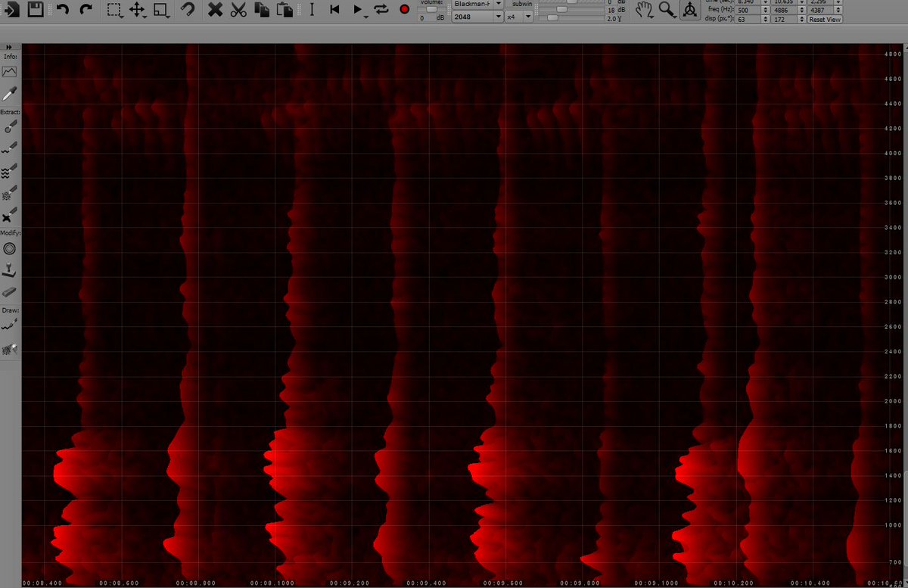Click the triangle node view icon
The height and width of the screenshot is (588, 908).
pos(689,9)
